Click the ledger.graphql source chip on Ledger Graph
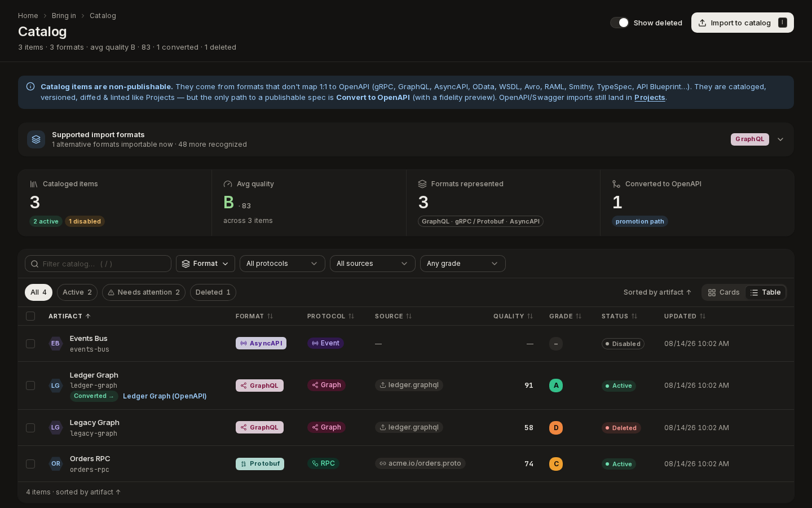Image resolution: width=812 pixels, height=508 pixels. click(x=409, y=385)
